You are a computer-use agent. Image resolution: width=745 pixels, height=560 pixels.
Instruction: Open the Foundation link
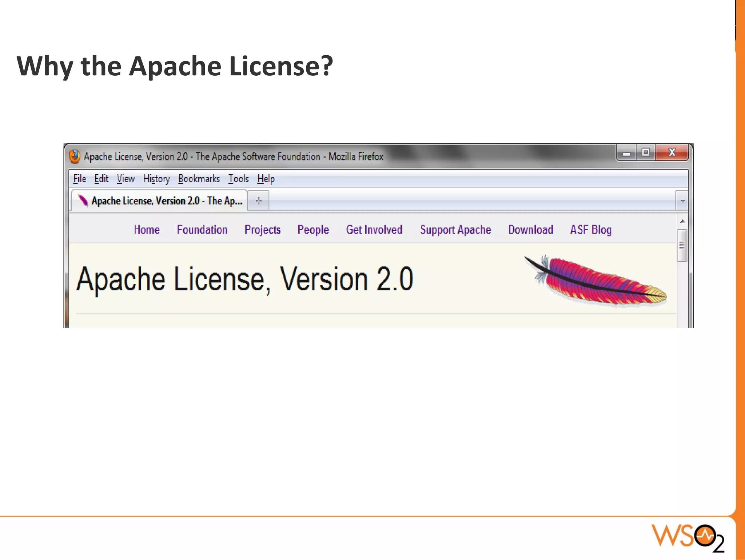coord(202,230)
